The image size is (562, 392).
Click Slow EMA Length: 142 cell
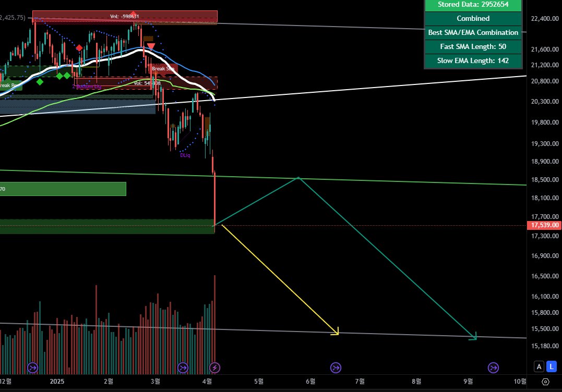(x=473, y=60)
